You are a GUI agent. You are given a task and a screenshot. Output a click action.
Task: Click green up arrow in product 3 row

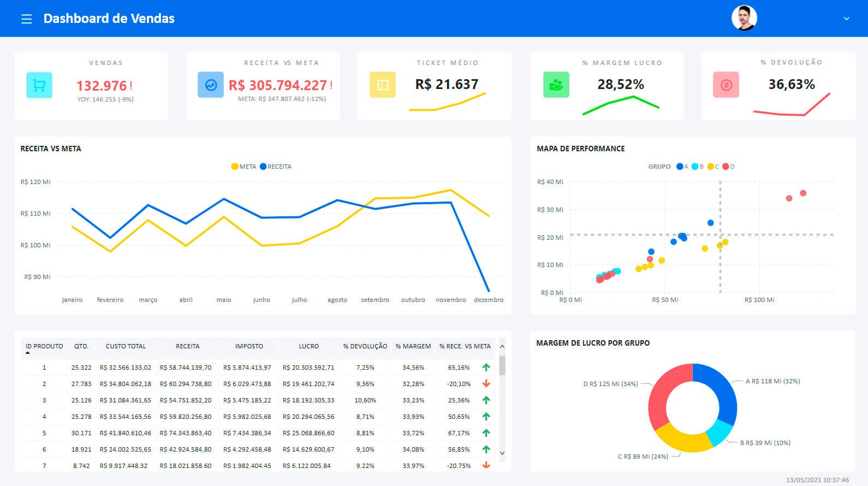(486, 400)
